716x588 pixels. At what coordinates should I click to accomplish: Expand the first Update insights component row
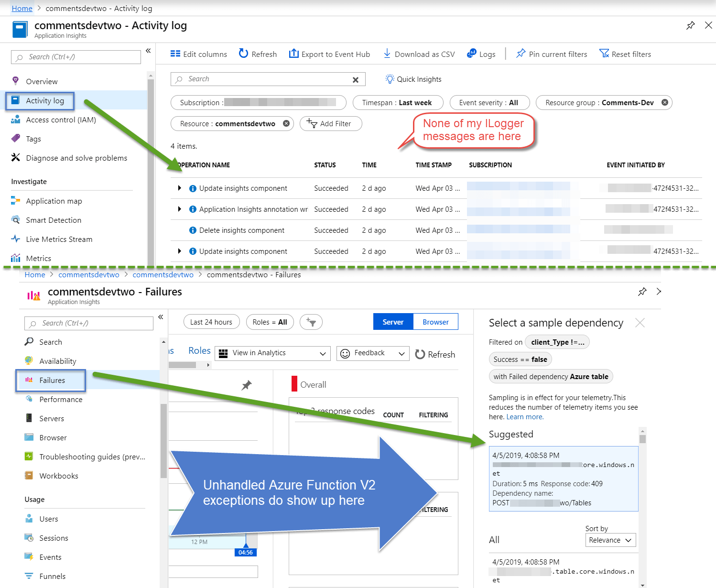180,188
